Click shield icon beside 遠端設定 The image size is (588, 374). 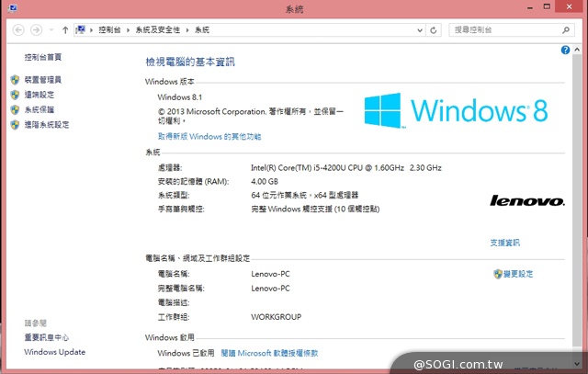tap(15, 95)
